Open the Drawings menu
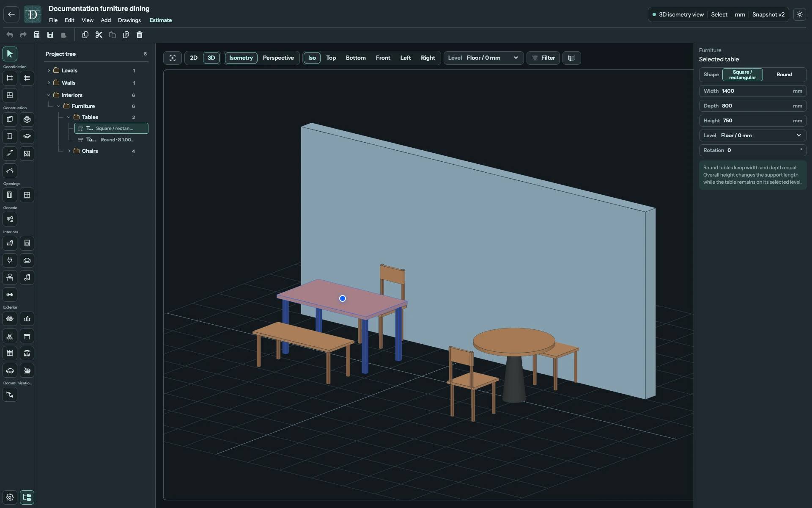Screen dimensions: 812x508 [129, 20]
